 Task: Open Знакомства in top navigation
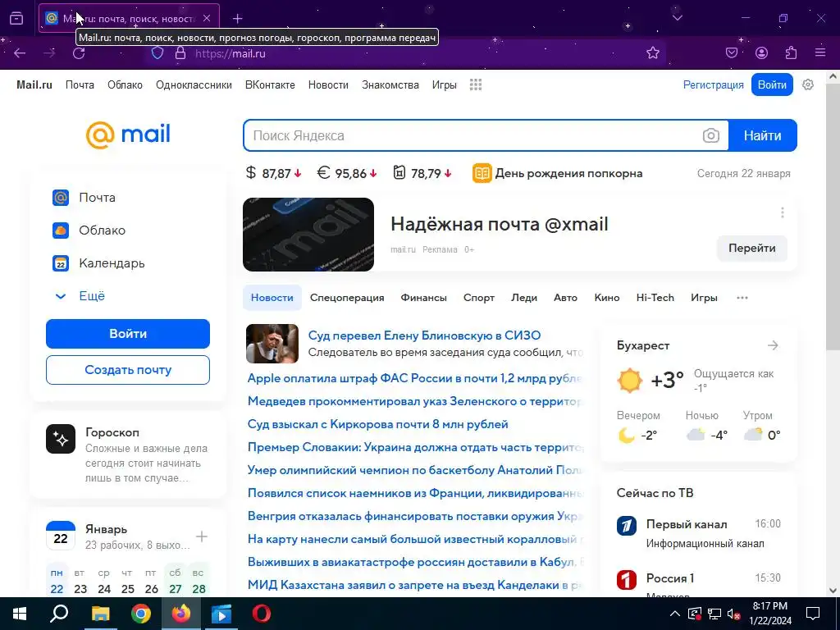390,84
